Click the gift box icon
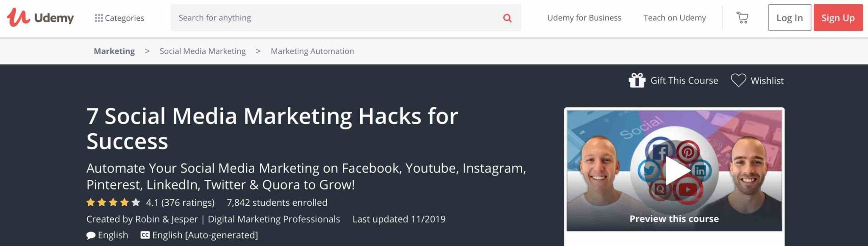This screenshot has height=246, width=868. 637,80
